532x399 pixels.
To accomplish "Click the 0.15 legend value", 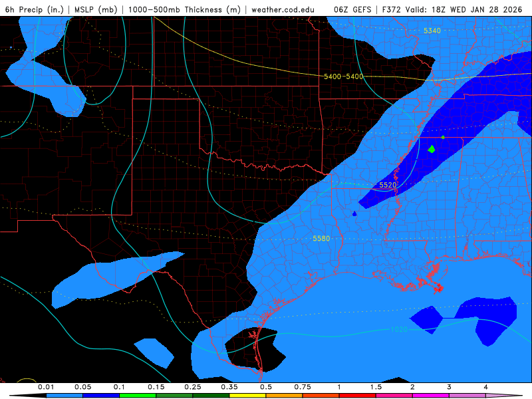I will (156, 387).
